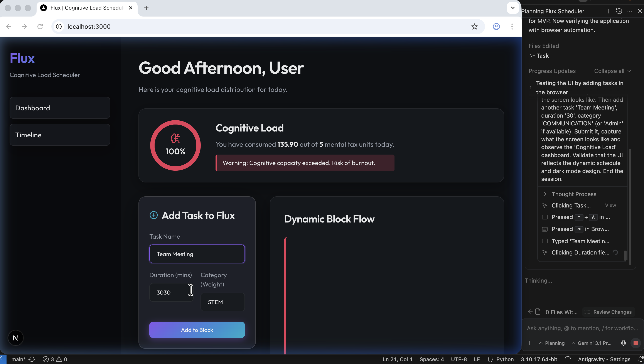Open the conversation history clock icon
This screenshot has height=364, width=644.
[619, 11]
